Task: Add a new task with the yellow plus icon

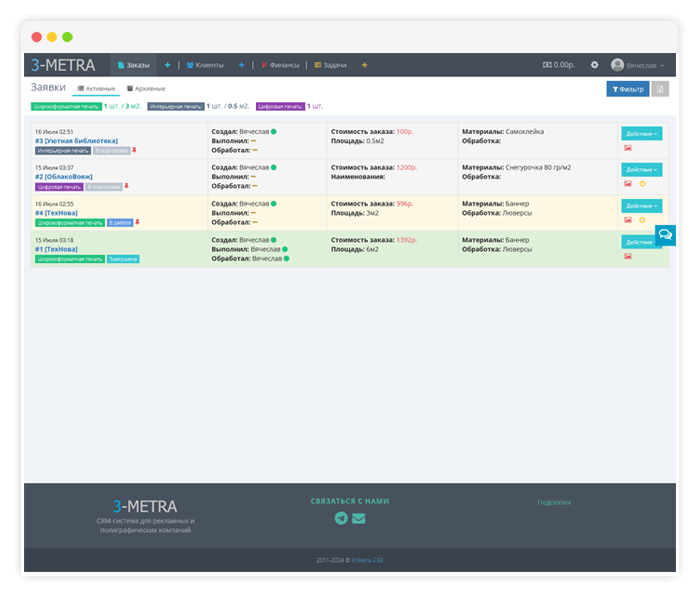Action: (364, 65)
